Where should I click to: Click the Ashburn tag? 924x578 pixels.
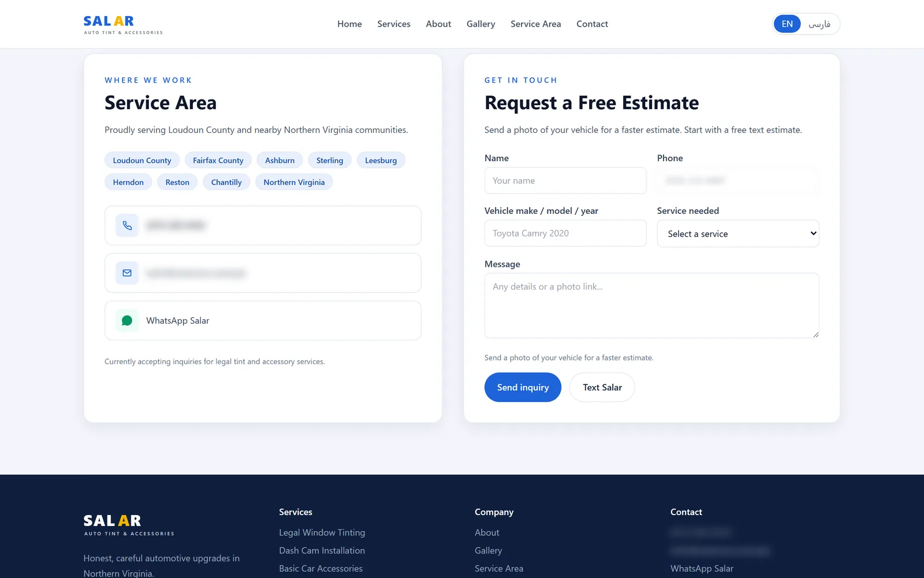click(280, 160)
